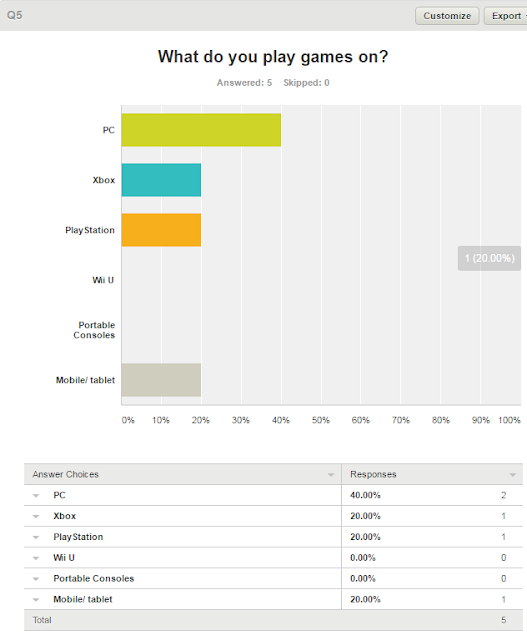Sort by Answer Choices column arrow

(331, 475)
